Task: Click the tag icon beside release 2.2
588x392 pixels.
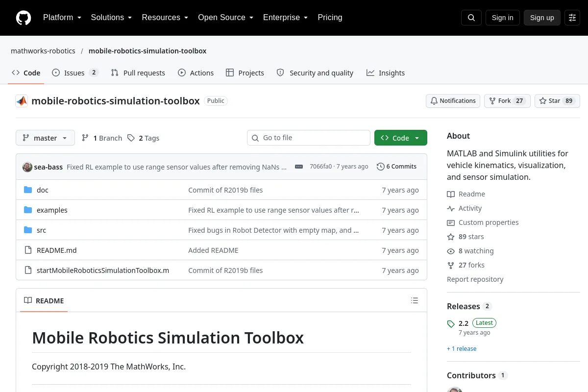Action: (451, 324)
